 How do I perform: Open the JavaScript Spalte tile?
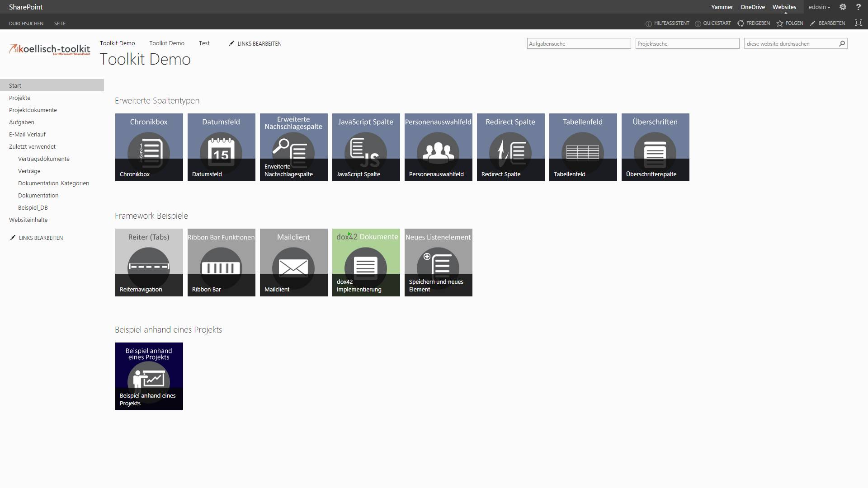click(x=366, y=147)
